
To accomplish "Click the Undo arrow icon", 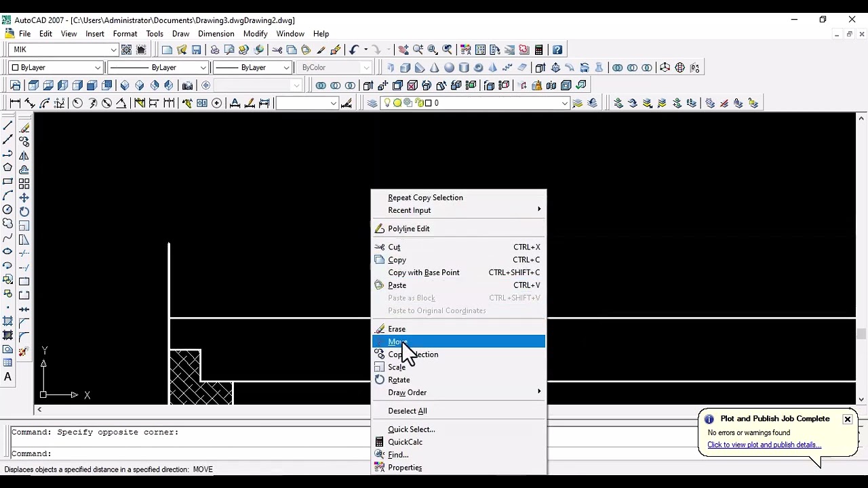I will pyautogui.click(x=353, y=49).
